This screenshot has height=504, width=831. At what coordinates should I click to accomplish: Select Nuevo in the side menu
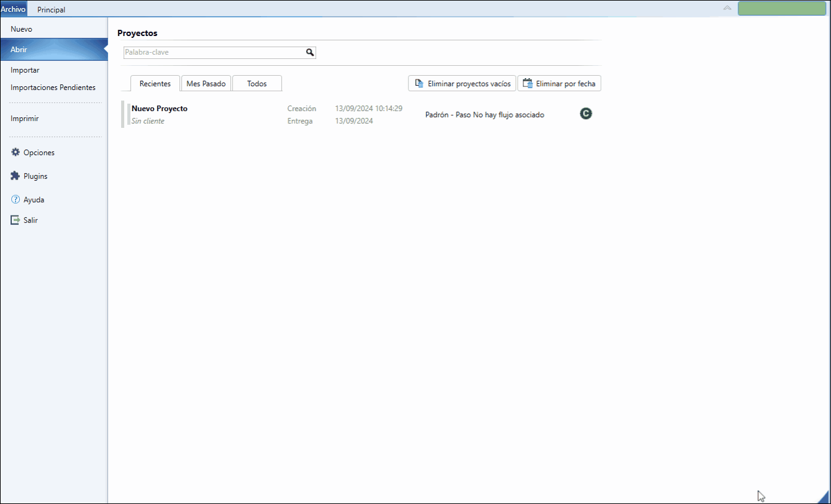[x=54, y=29]
